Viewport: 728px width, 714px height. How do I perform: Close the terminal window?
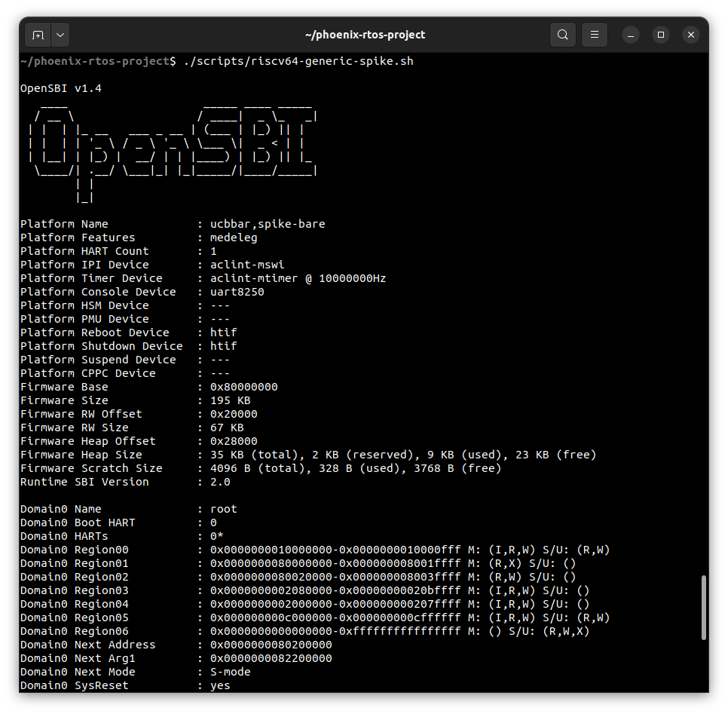click(691, 35)
